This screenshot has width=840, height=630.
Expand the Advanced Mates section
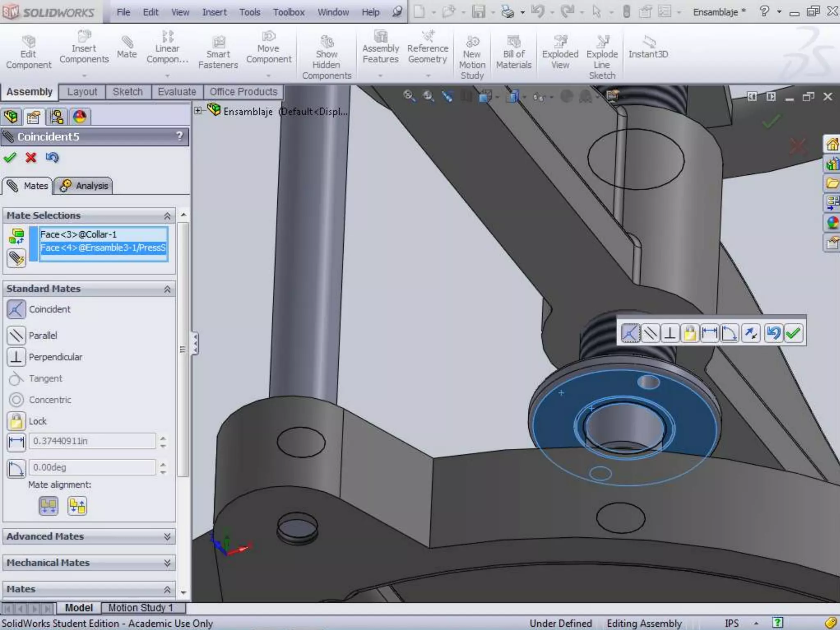(x=167, y=536)
